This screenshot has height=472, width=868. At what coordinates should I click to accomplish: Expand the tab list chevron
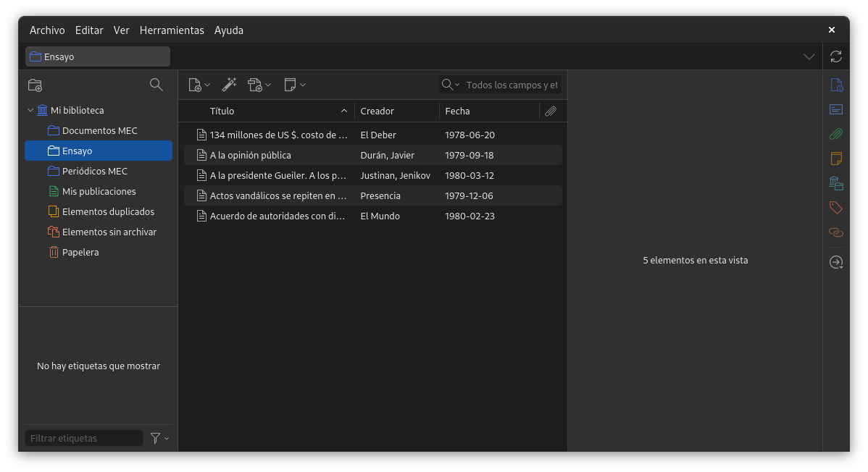pyautogui.click(x=809, y=56)
